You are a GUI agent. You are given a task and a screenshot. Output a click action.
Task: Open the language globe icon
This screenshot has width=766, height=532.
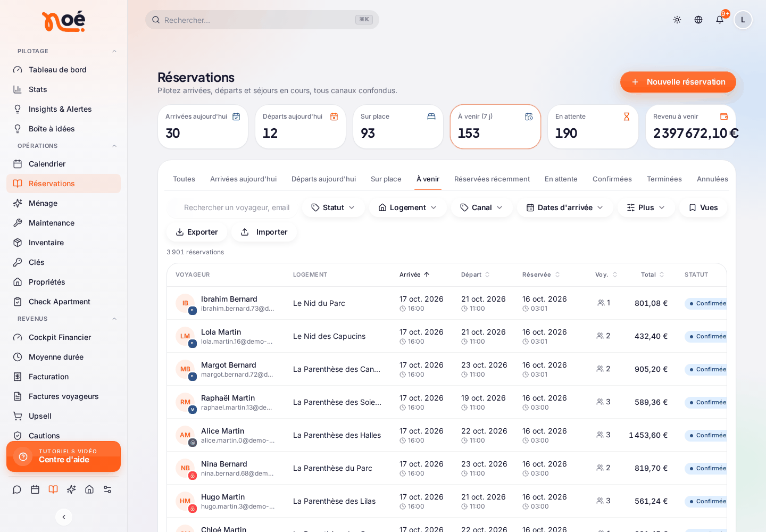tap(698, 20)
